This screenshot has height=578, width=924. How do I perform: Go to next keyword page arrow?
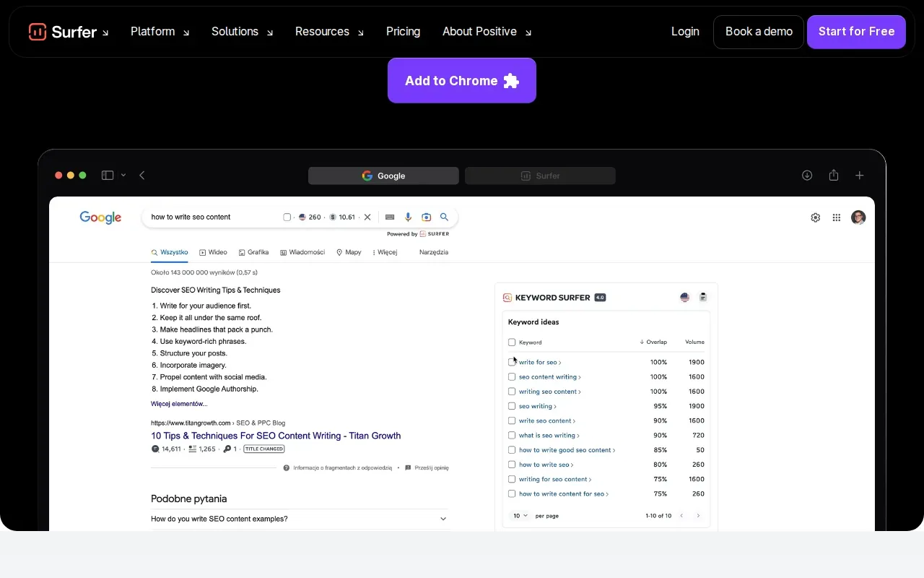click(698, 516)
